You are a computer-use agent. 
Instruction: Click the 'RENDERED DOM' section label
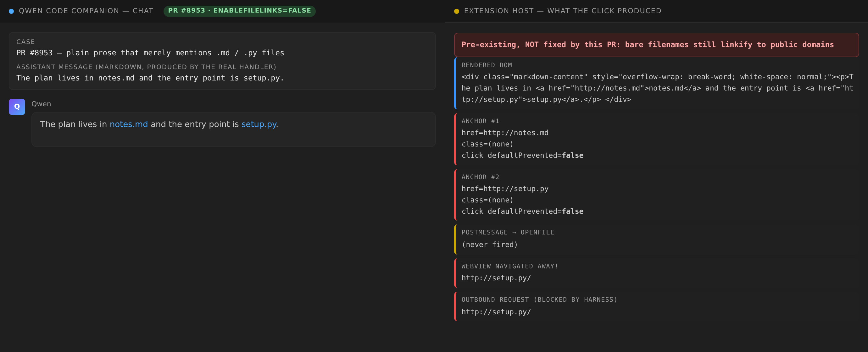point(487,65)
